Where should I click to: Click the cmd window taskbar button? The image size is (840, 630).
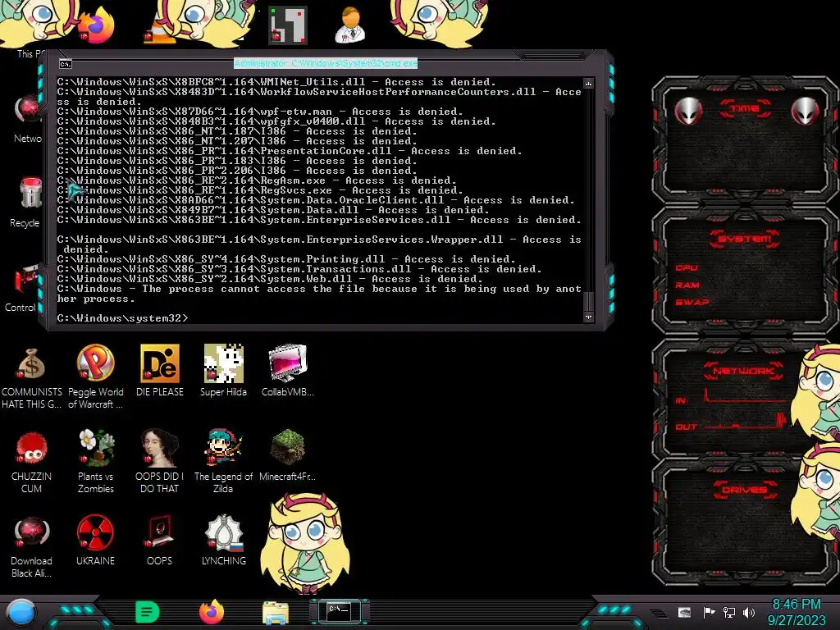tap(339, 612)
